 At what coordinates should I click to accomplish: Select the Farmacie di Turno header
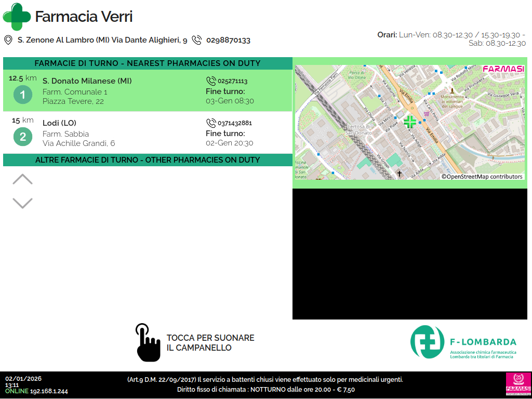point(148,63)
